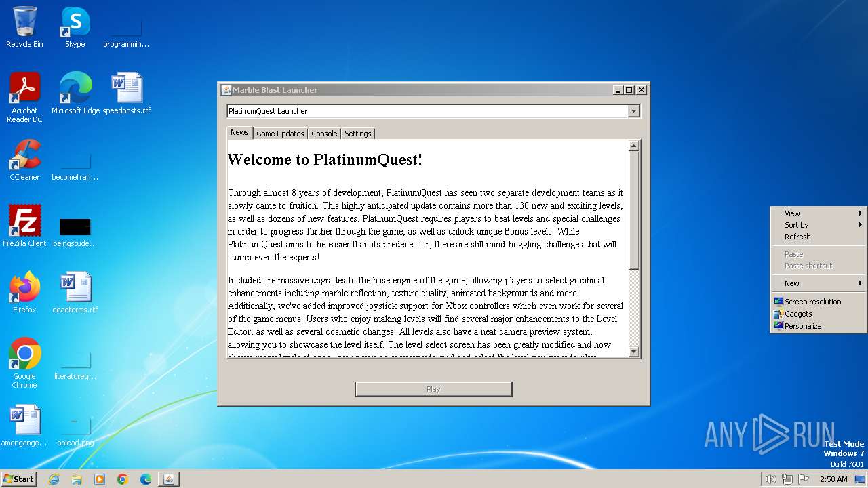Screen dimensions: 868x488
Task: Select the Google Chrome desktop shortcut
Action: tap(24, 363)
